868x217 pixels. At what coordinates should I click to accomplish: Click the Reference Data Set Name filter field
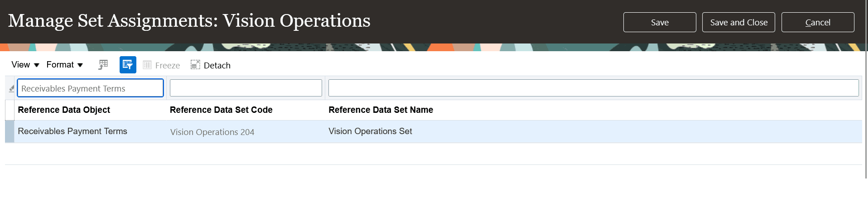(593, 88)
